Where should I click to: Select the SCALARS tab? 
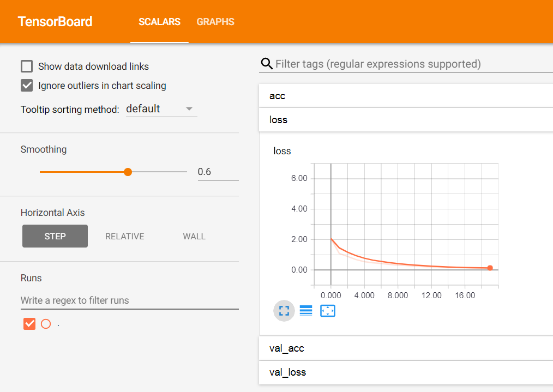pyautogui.click(x=159, y=22)
